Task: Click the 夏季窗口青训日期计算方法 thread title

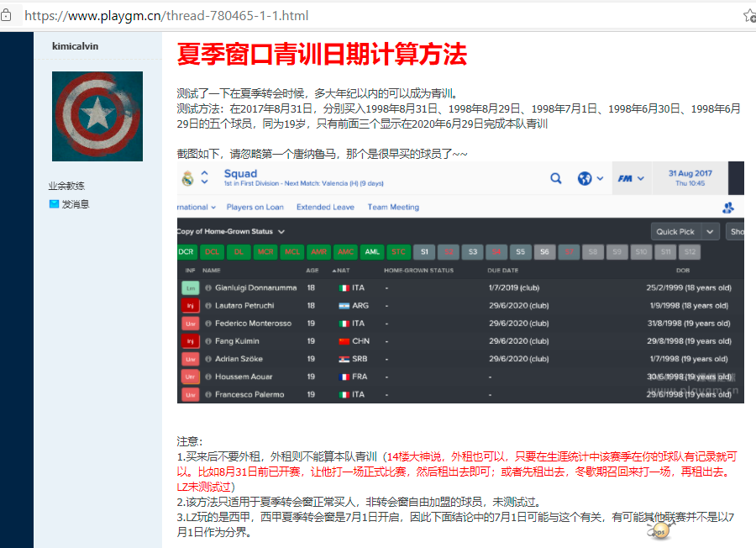Action: (x=322, y=54)
